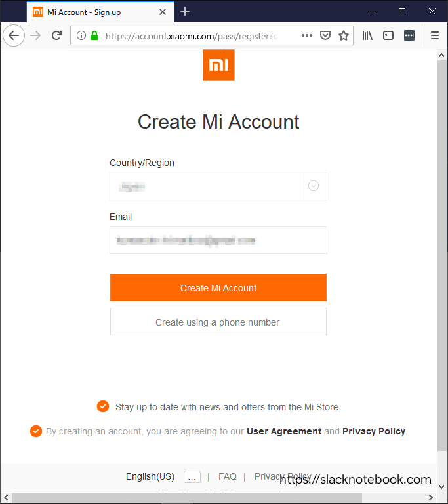Go back using the browser back arrow
Viewport: 448px width, 504px height.
click(x=14, y=35)
